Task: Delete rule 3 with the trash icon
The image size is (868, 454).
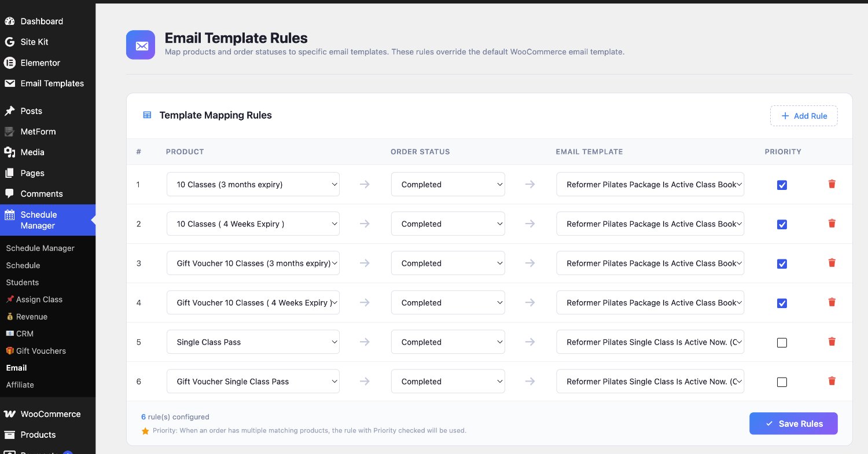Action: pos(832,263)
